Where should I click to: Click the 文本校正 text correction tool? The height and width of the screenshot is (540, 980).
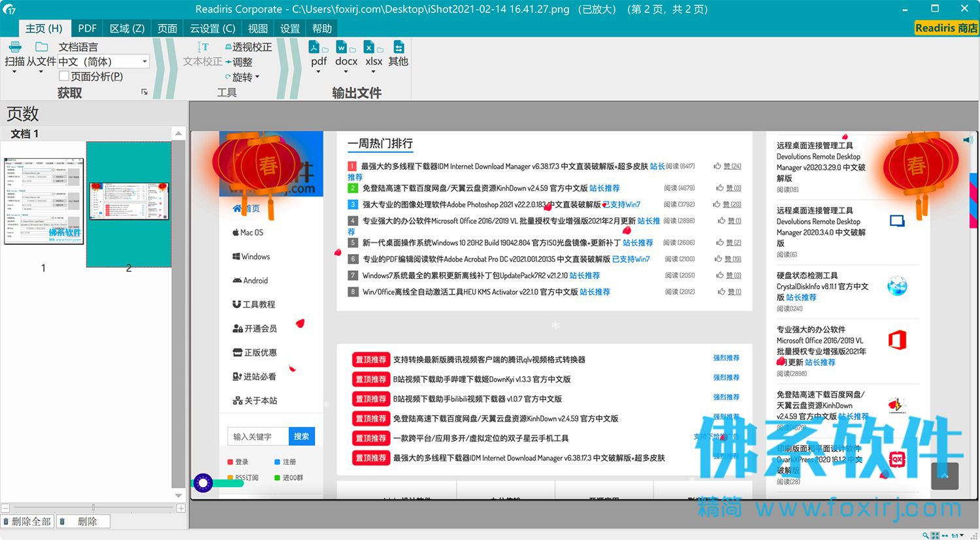[x=203, y=56]
